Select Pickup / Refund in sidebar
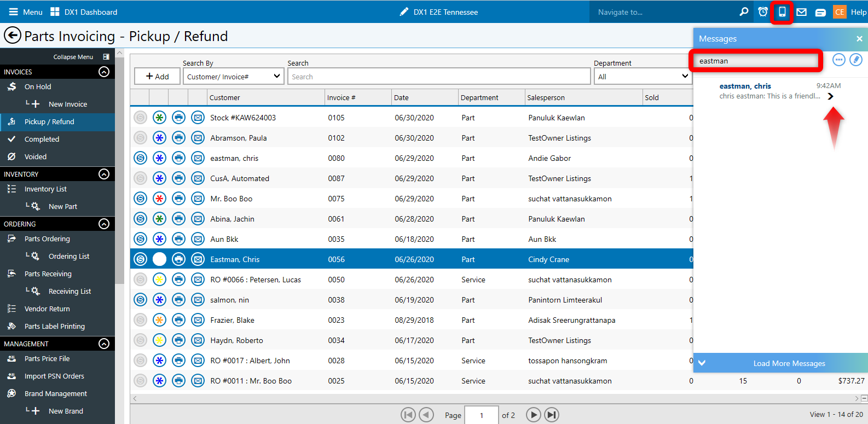Viewport: 868px width, 424px height. (x=57, y=121)
